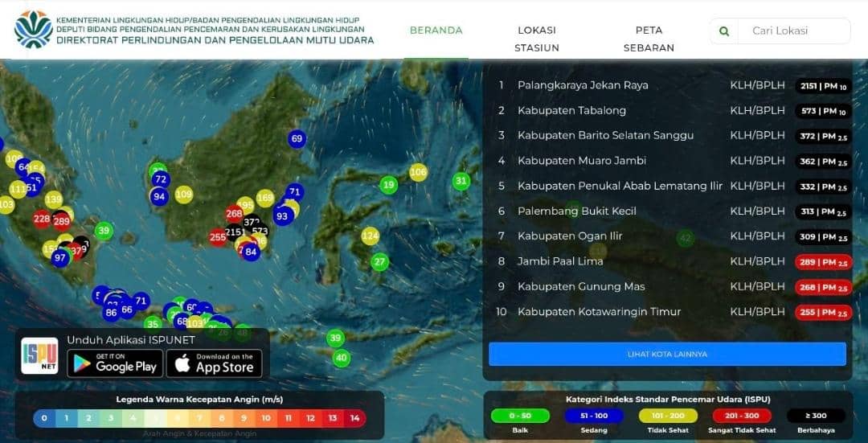Image resolution: width=868 pixels, height=443 pixels.
Task: Select the green 35 marker on Java
Action: pos(153,324)
